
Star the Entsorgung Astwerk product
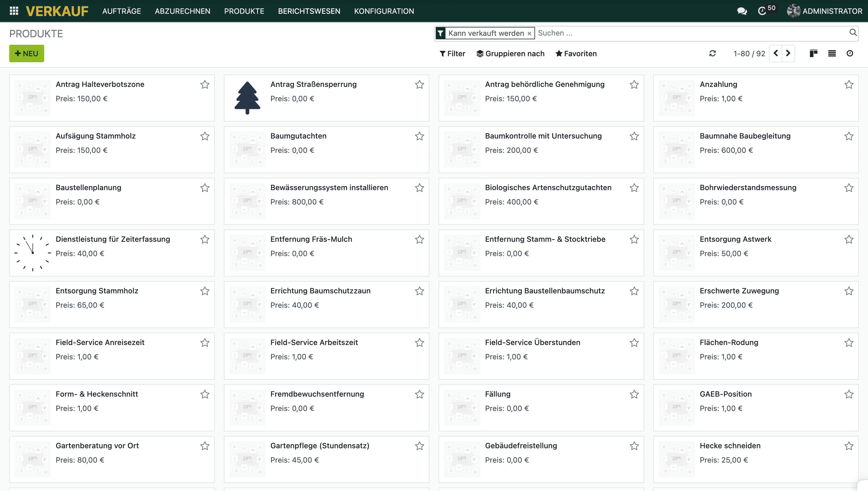(x=849, y=239)
